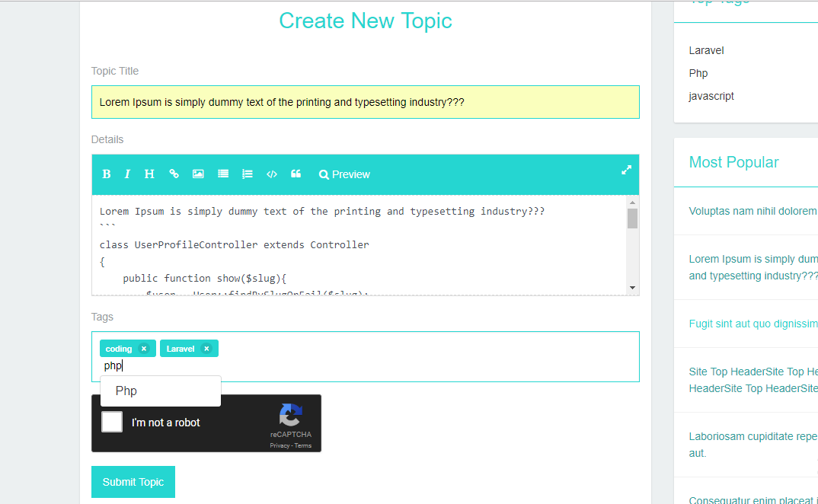
Task: Expand editor to fullscreen
Action: 627,170
